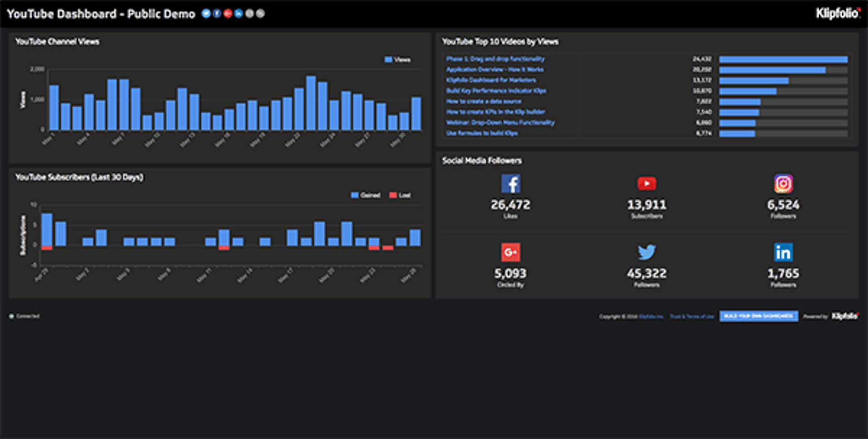Click the large Facebook logo in followers panel
The height and width of the screenshot is (439, 868).
click(510, 184)
